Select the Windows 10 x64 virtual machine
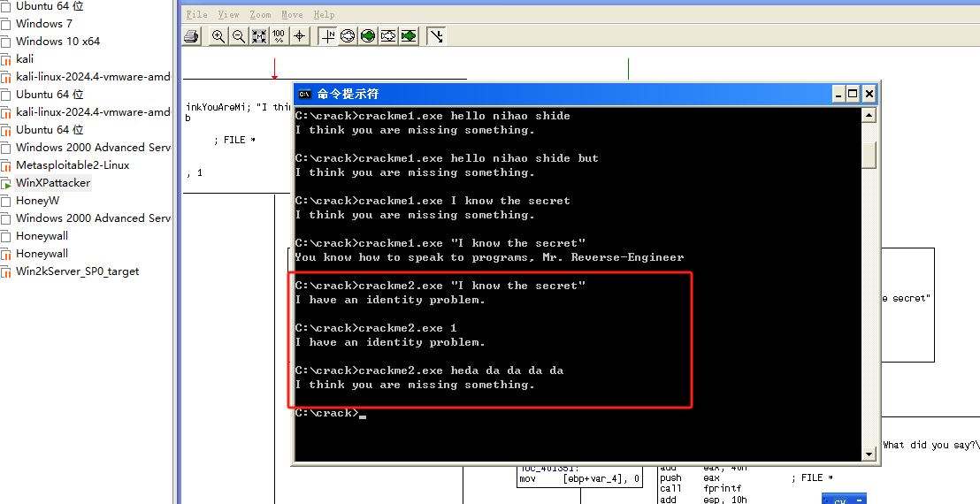This screenshot has height=504, width=980. [57, 42]
